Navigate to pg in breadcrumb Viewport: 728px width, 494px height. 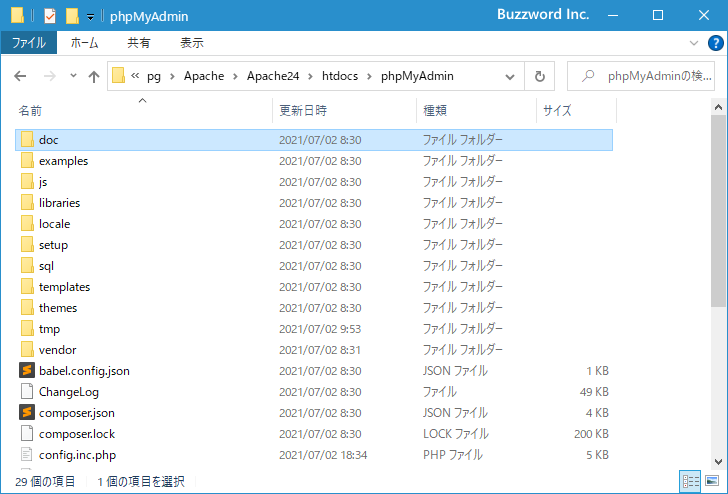(x=154, y=77)
